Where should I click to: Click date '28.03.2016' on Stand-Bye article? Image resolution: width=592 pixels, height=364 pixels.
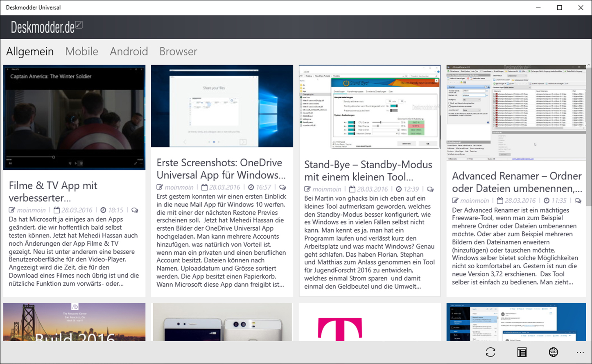point(373,189)
